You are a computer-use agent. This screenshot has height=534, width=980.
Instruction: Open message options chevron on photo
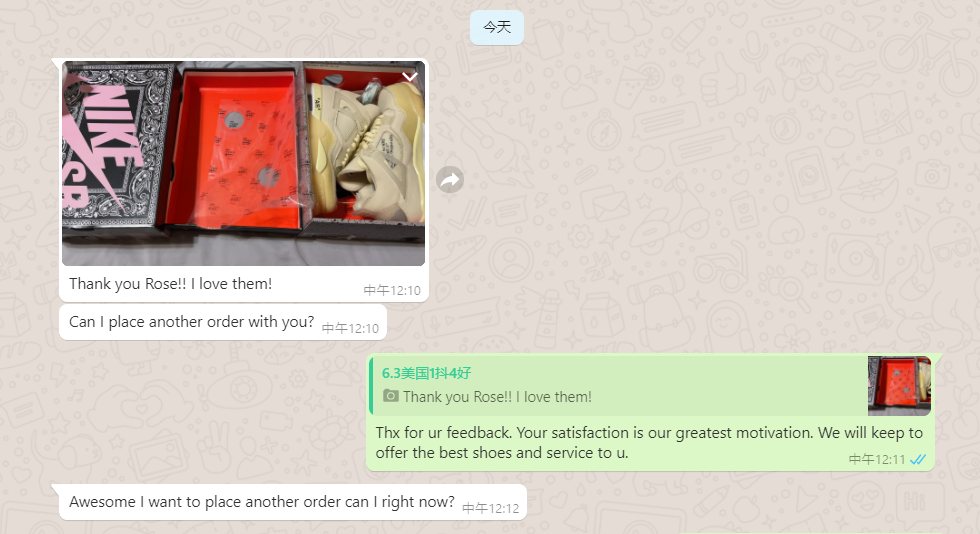click(x=410, y=77)
